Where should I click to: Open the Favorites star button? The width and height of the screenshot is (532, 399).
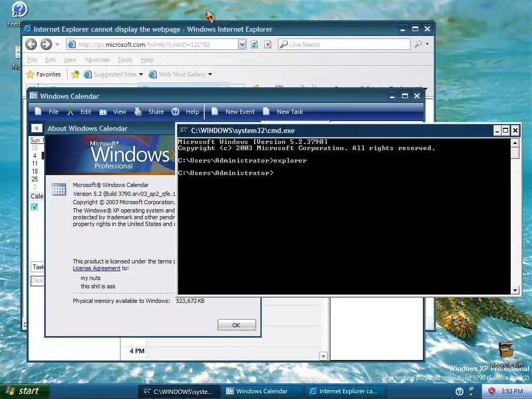[44, 74]
